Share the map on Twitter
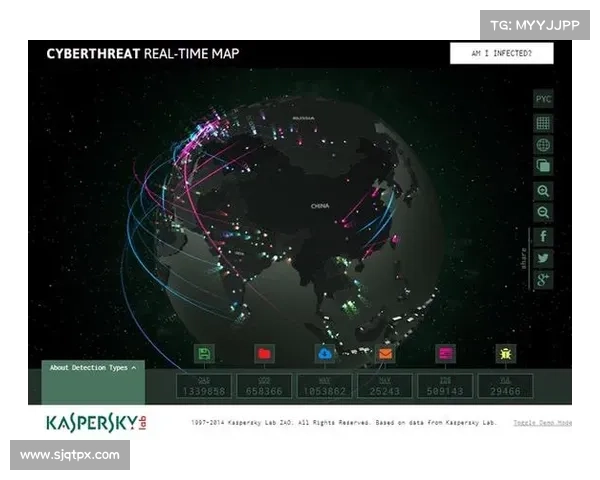600x480 pixels. 543,258
